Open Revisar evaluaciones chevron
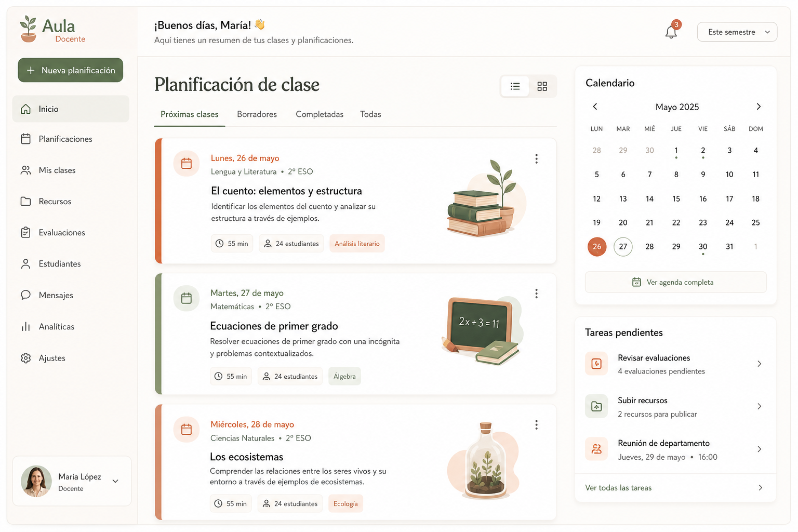Viewport: 798px width, 532px height. click(x=760, y=364)
